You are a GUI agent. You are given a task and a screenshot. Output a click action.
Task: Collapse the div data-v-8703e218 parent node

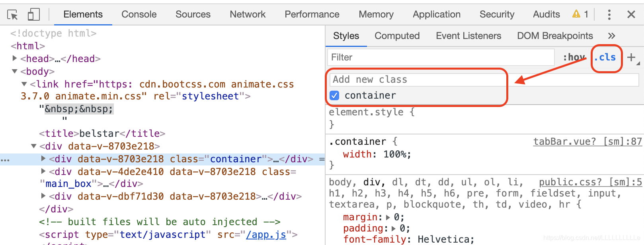pyautogui.click(x=34, y=146)
